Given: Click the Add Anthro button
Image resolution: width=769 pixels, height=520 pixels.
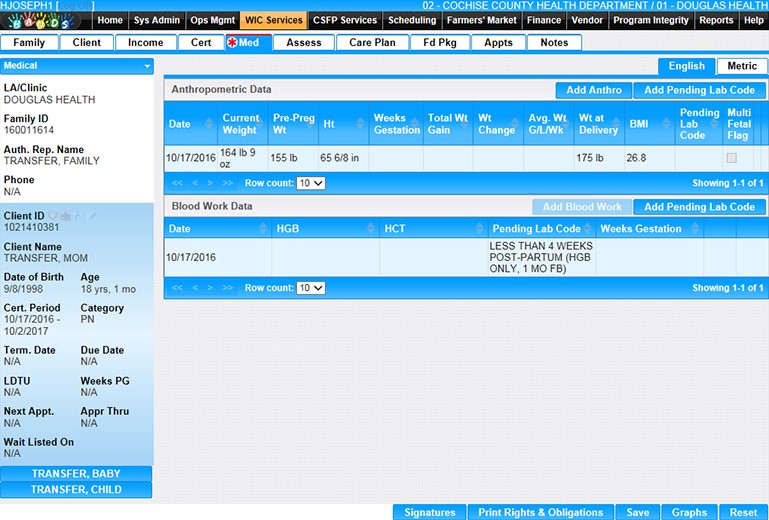Looking at the screenshot, I should click(593, 90).
